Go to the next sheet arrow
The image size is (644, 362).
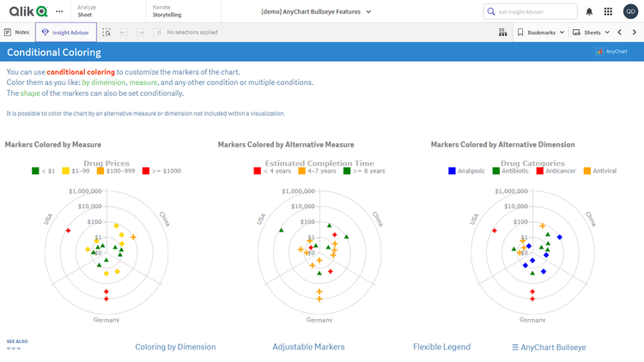pyautogui.click(x=635, y=32)
